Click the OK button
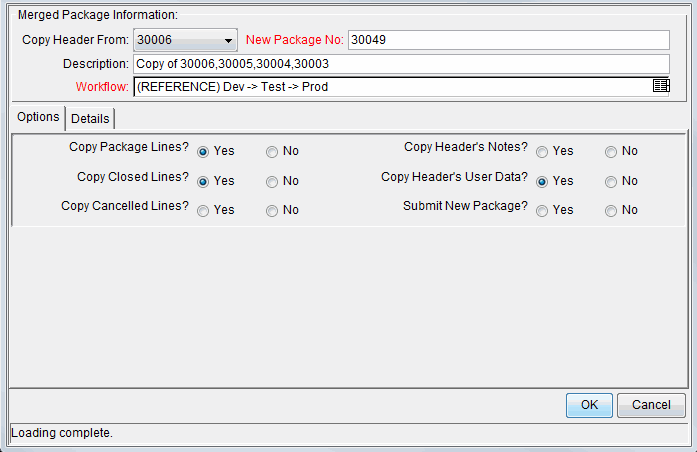697x452 pixels. (x=589, y=405)
